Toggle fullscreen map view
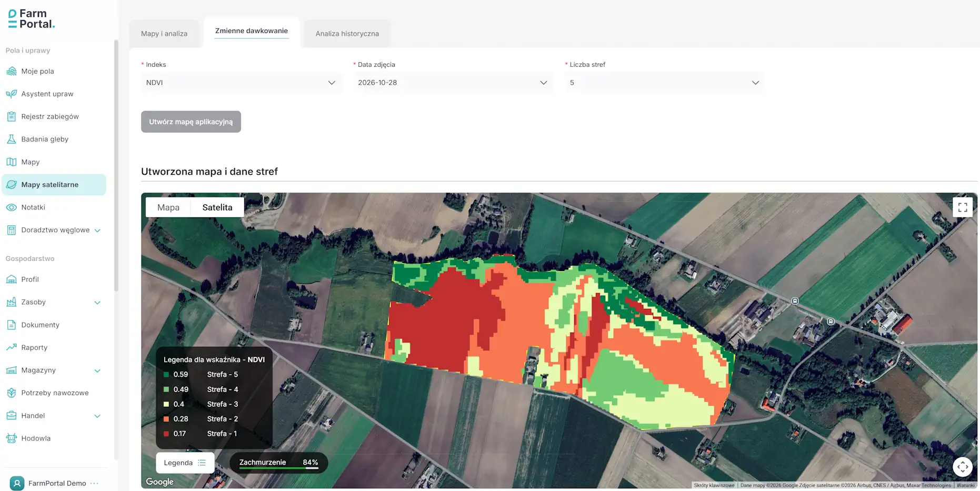This screenshot has width=980, height=491. point(963,207)
